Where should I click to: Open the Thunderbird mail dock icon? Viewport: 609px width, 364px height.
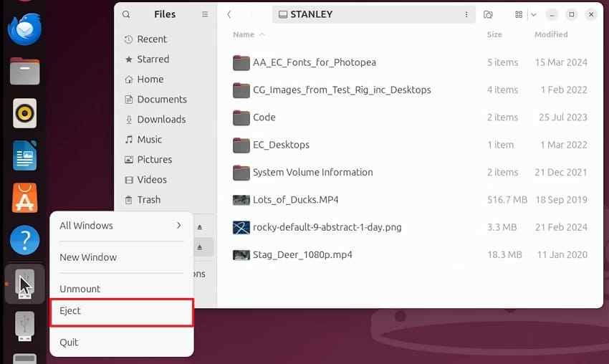[24, 29]
